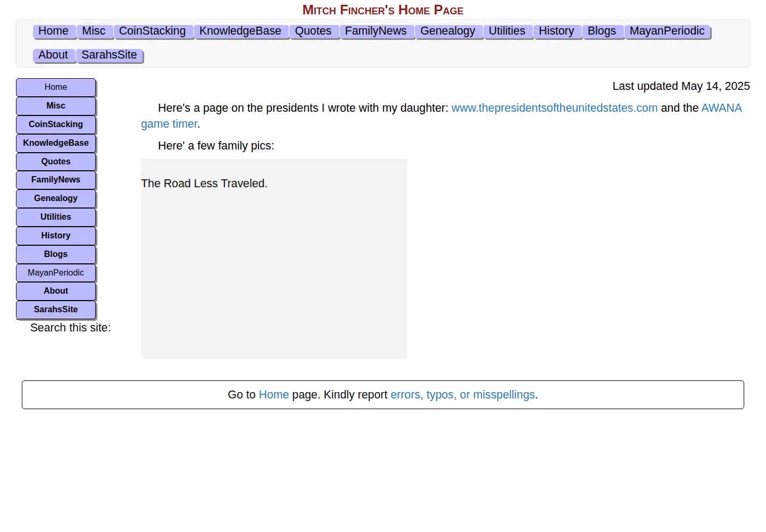Select CoinStacking in the top navigation bar
The width and height of the screenshot is (766, 532).
[153, 31]
